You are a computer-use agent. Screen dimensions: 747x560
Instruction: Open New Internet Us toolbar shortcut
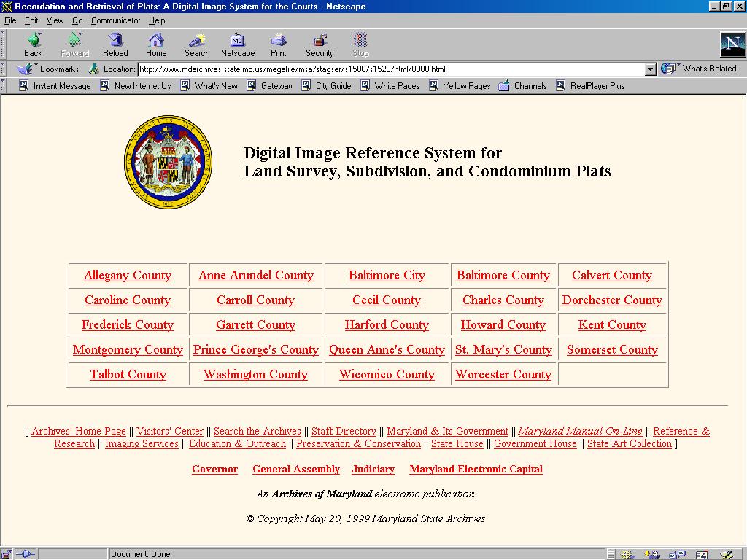(136, 86)
